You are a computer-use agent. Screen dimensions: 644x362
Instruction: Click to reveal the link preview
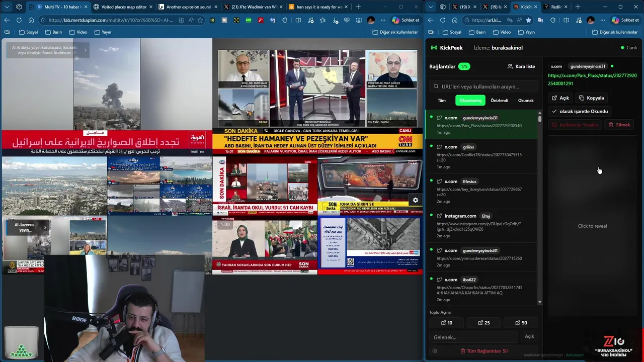(592, 226)
